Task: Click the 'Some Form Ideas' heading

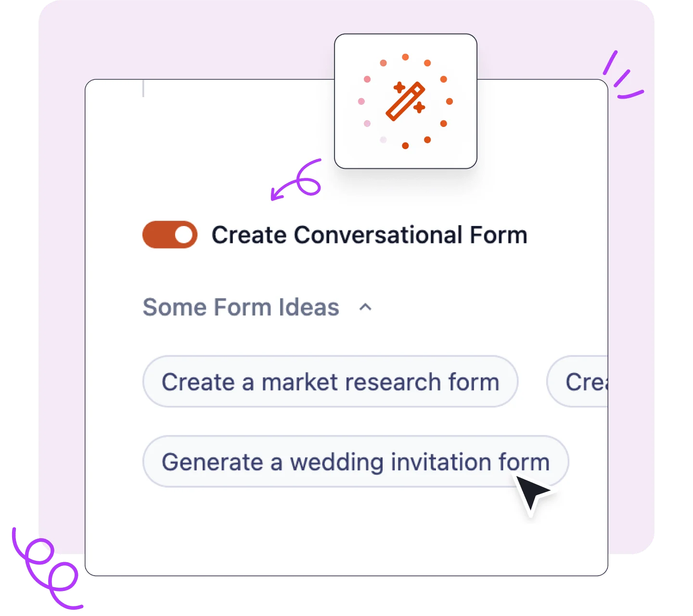Action: tap(241, 307)
